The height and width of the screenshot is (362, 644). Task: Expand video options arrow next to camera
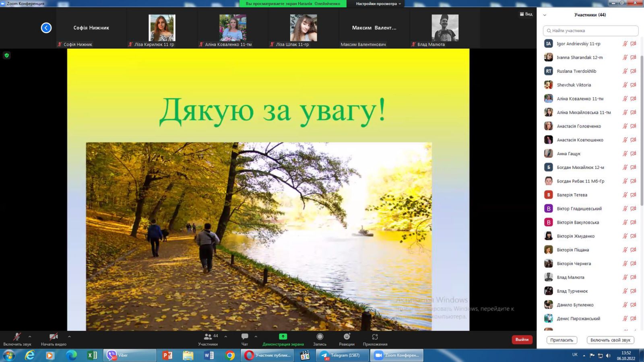[69, 336]
